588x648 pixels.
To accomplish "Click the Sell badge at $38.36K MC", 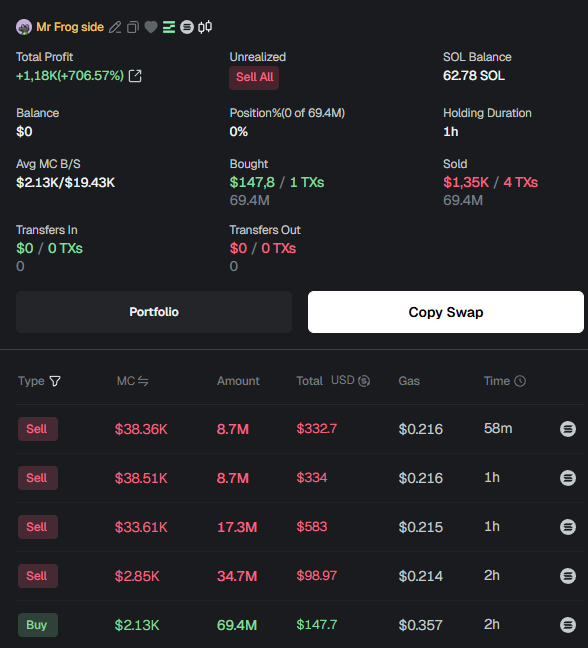I will [x=38, y=429].
